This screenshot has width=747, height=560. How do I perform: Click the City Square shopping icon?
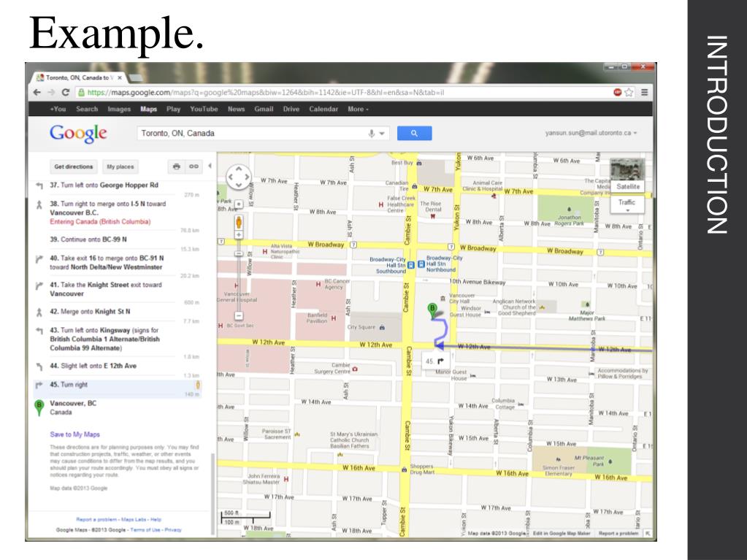click(x=382, y=327)
